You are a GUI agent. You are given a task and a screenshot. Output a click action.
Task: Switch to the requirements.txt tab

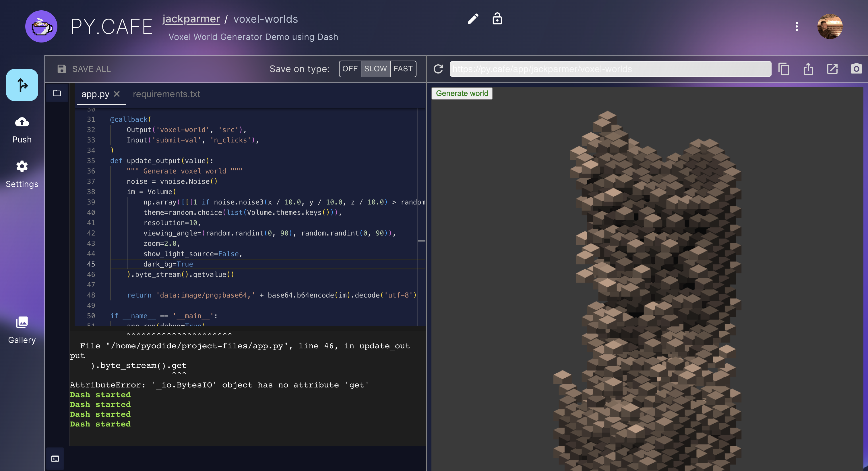tap(166, 94)
